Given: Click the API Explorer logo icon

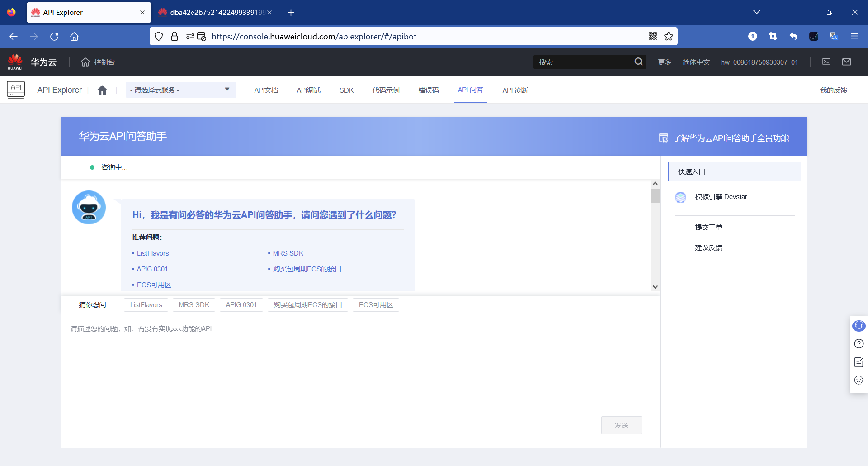Looking at the screenshot, I should point(15,90).
